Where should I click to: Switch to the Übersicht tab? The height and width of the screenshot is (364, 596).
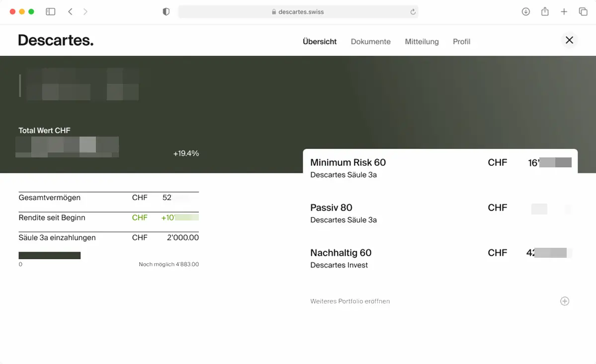click(320, 42)
